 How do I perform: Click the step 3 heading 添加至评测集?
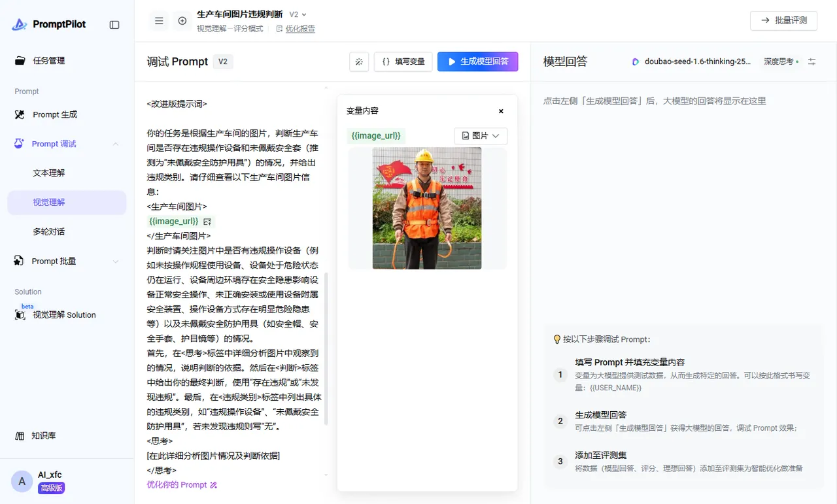[601, 455]
